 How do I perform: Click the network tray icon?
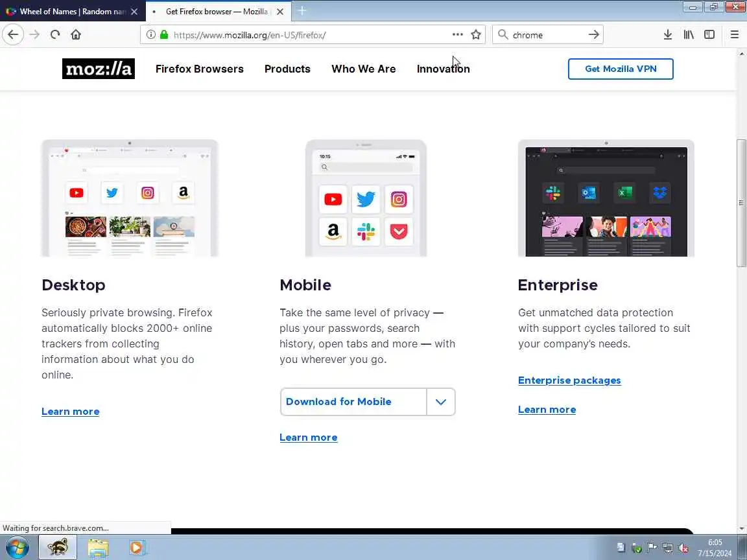click(x=668, y=548)
